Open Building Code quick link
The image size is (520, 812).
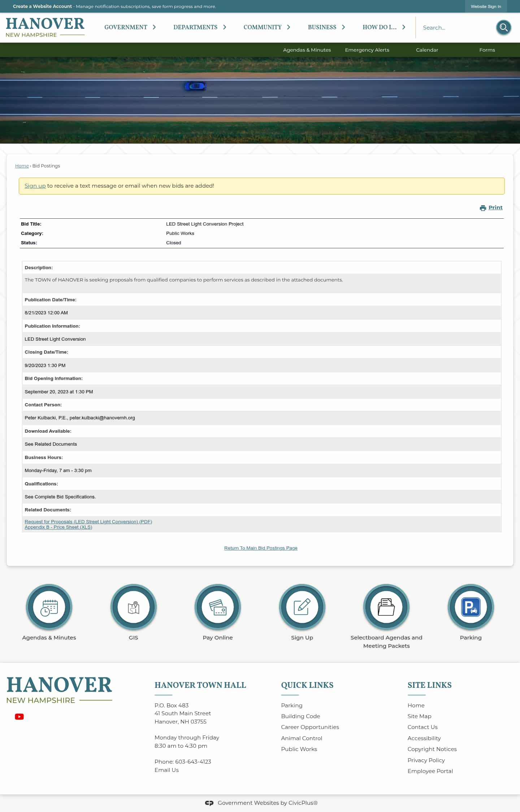point(300,716)
